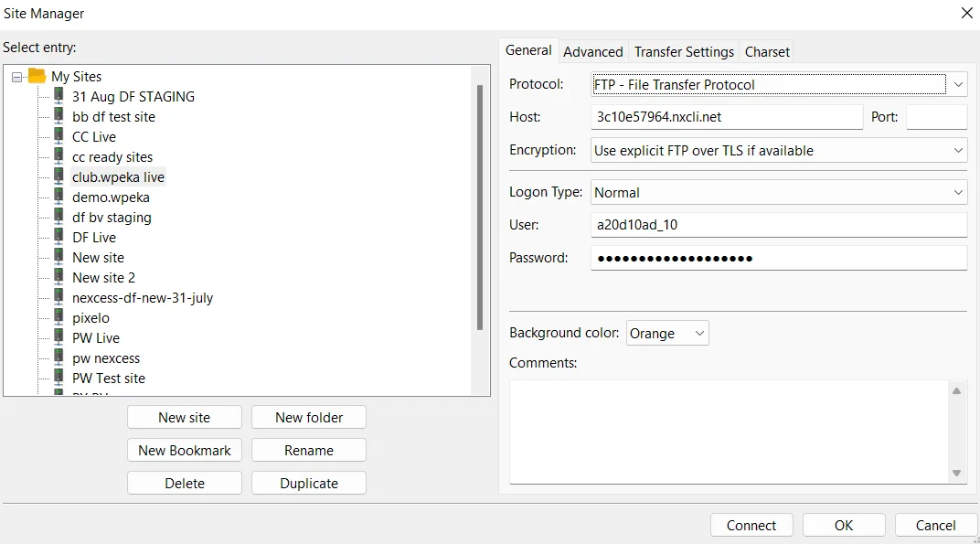Viewport: 980px width, 544px height.
Task: Click server icon beside 31 Aug DF STAGING
Action: (x=59, y=96)
